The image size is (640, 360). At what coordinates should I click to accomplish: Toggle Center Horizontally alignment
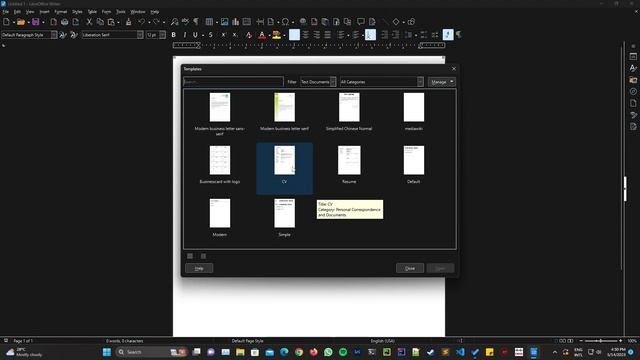click(x=305, y=35)
